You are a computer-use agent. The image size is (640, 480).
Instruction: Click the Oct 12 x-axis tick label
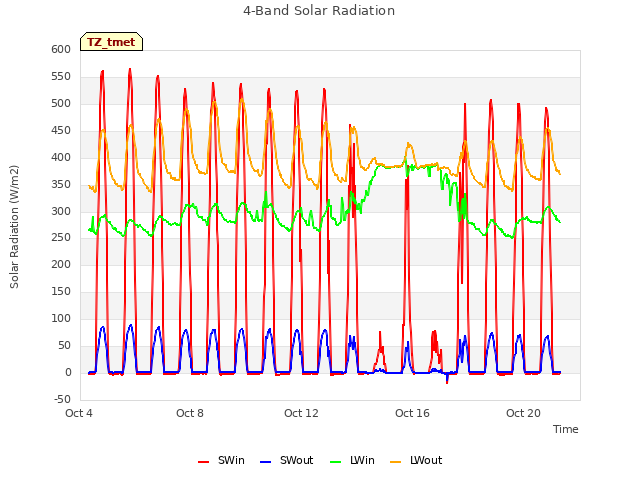point(301,413)
